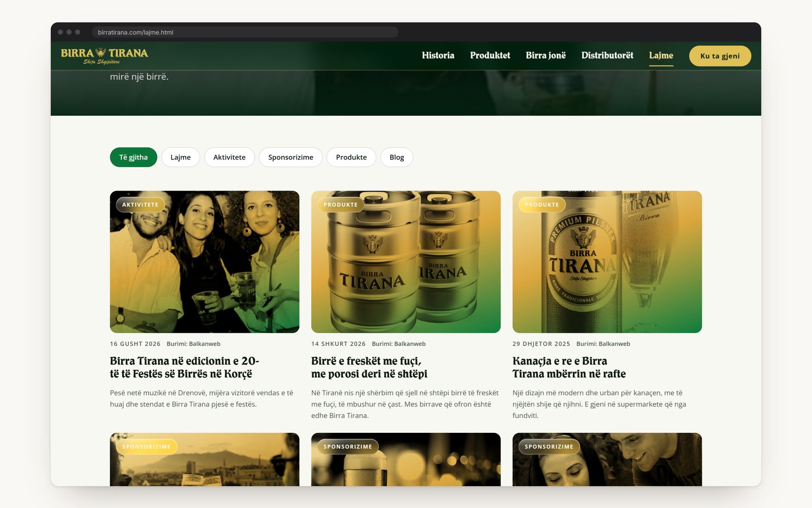Switch to the Blog filter
The height and width of the screenshot is (508, 812).
click(397, 157)
